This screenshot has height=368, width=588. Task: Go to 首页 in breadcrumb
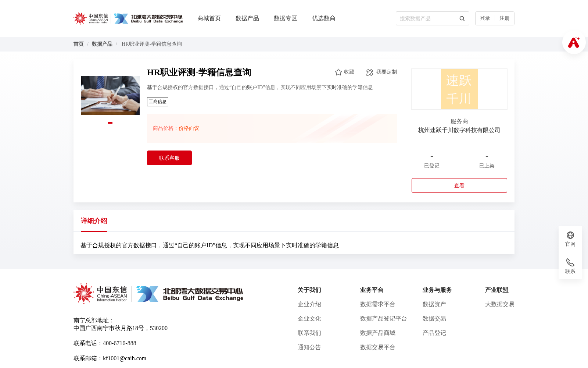click(x=79, y=44)
